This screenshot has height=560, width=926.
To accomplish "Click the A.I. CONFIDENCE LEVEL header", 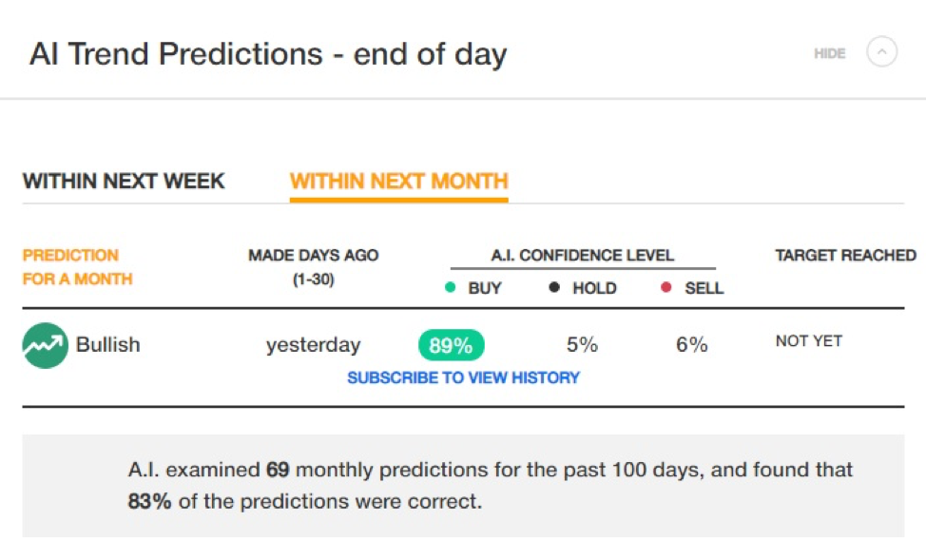I will click(582, 255).
